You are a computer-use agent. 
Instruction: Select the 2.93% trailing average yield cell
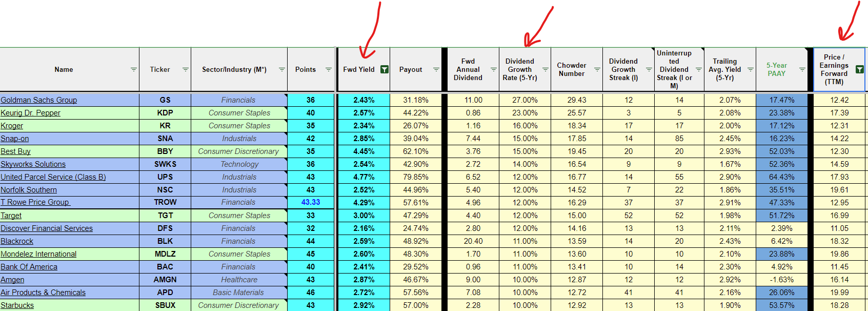[730, 151]
